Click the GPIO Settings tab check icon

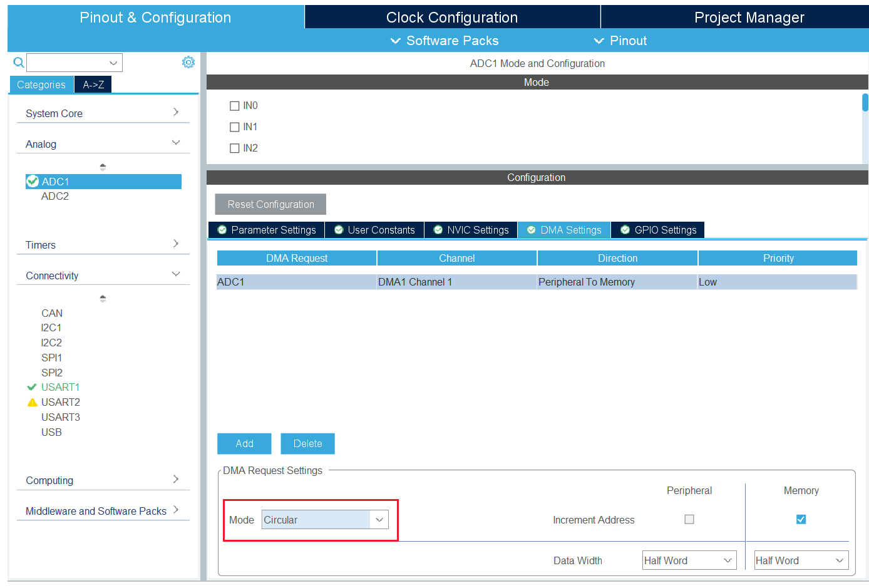pyautogui.click(x=625, y=230)
